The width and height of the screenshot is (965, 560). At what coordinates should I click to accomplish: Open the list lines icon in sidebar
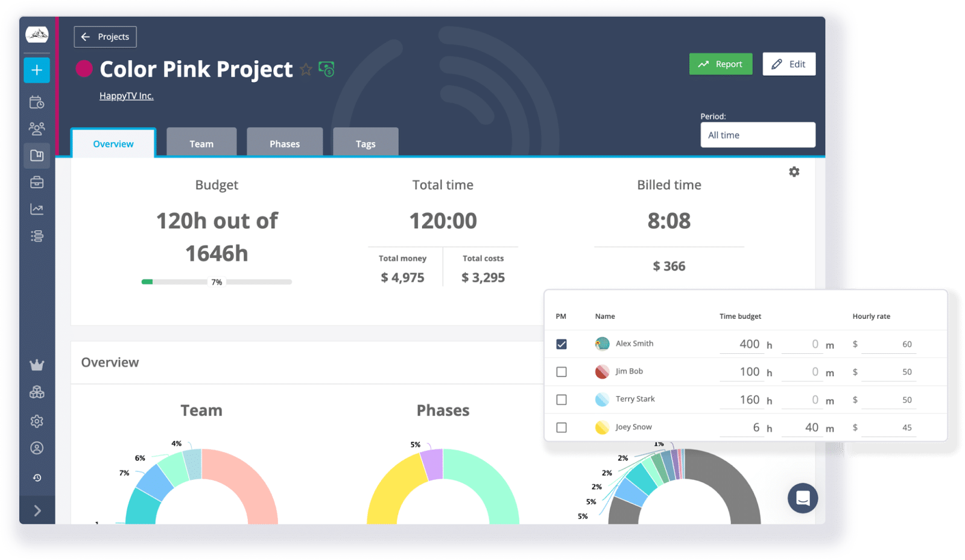pyautogui.click(x=37, y=236)
